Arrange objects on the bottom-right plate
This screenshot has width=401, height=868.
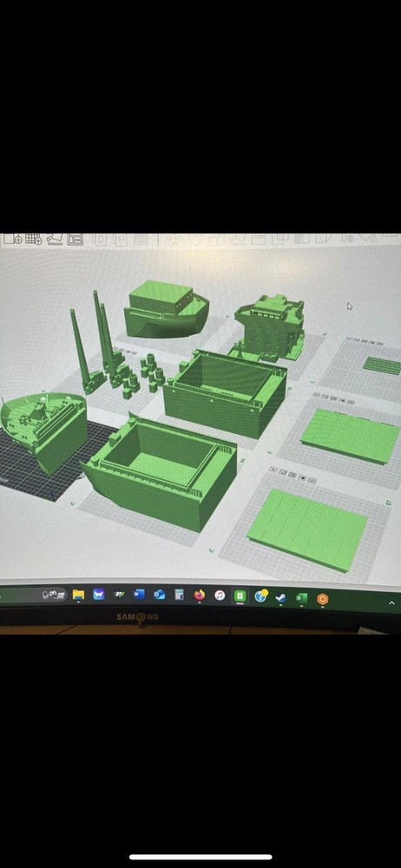click(293, 475)
